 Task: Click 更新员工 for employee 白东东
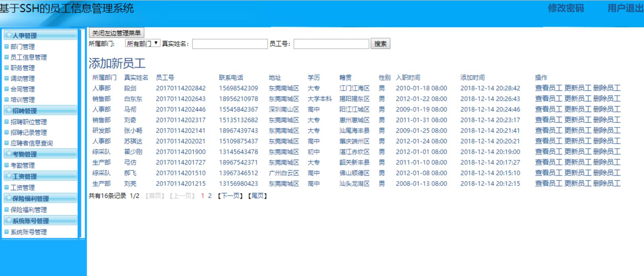point(577,99)
